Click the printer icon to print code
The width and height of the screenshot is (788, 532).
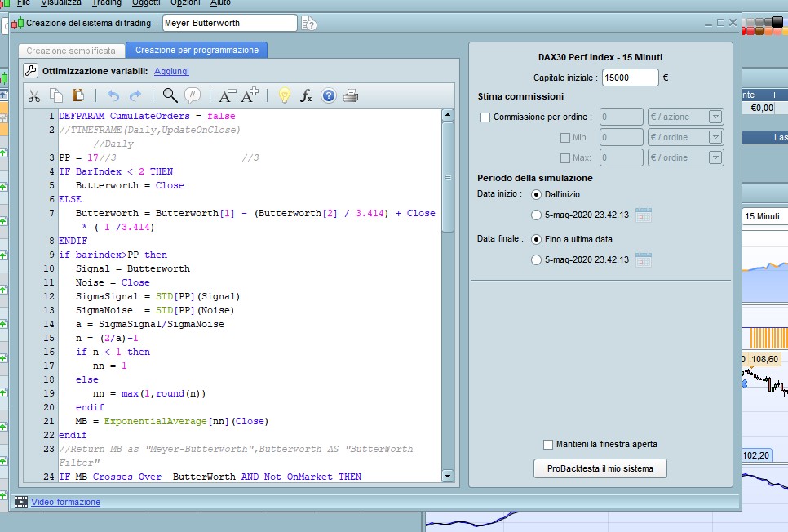[351, 96]
